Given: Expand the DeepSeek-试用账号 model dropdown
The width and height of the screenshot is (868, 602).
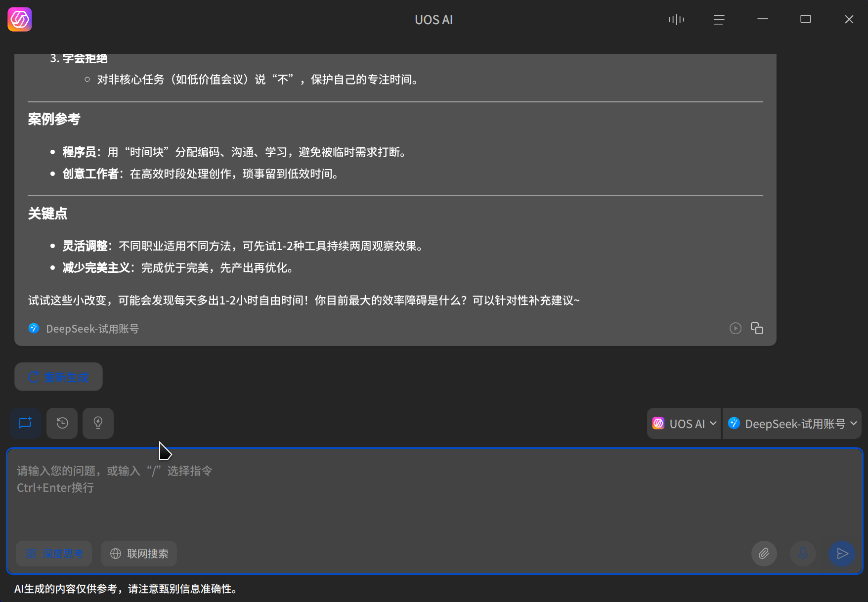Looking at the screenshot, I should [x=792, y=424].
